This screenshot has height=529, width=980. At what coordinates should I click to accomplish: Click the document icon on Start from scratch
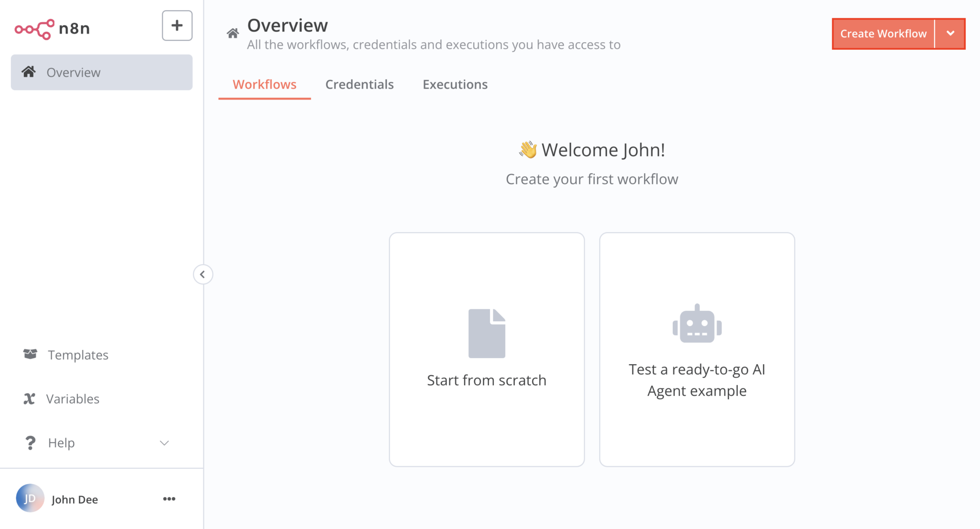[x=487, y=332]
